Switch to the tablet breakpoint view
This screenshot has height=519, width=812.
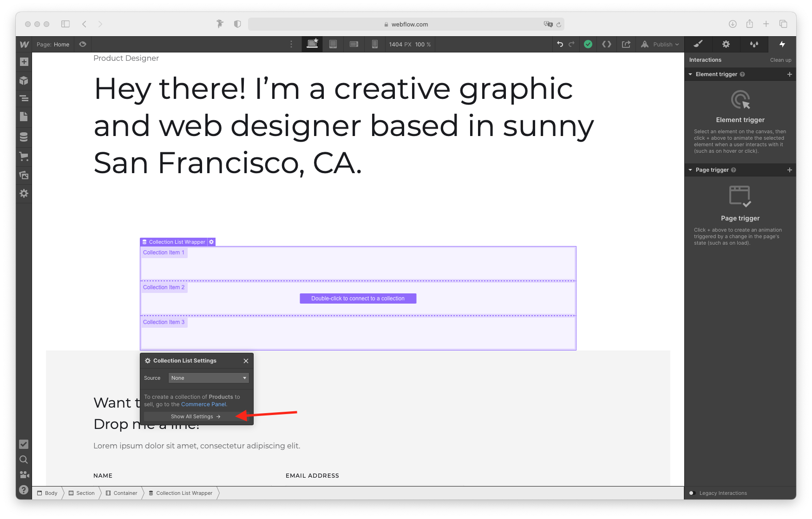tap(333, 44)
